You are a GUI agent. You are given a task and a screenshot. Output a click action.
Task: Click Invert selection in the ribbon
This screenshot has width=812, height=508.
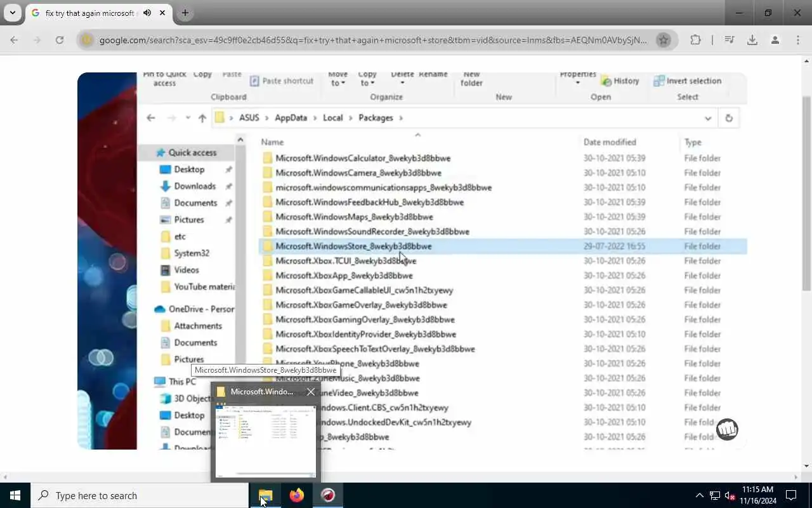[688, 81]
